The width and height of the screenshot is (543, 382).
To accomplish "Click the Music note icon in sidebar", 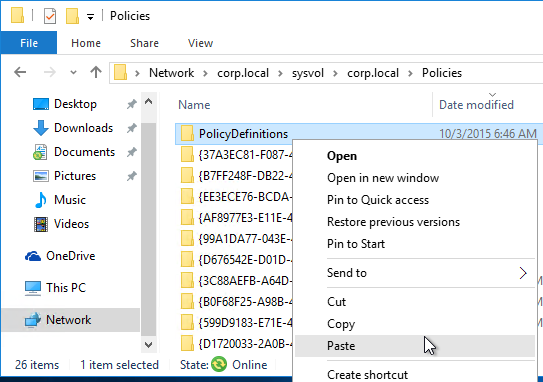I will tap(41, 200).
